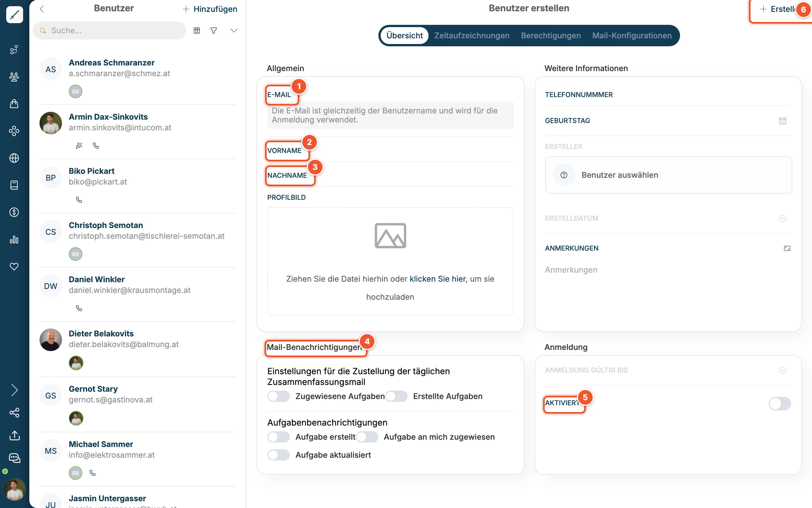Viewport: 812px width, 508px height.
Task: Expand the sidebar with the right chevron
Action: 14,390
